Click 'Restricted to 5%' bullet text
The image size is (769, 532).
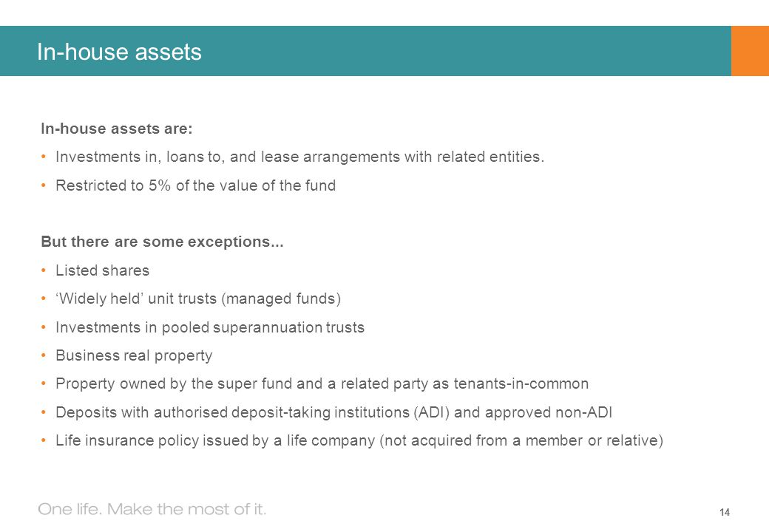196,185
